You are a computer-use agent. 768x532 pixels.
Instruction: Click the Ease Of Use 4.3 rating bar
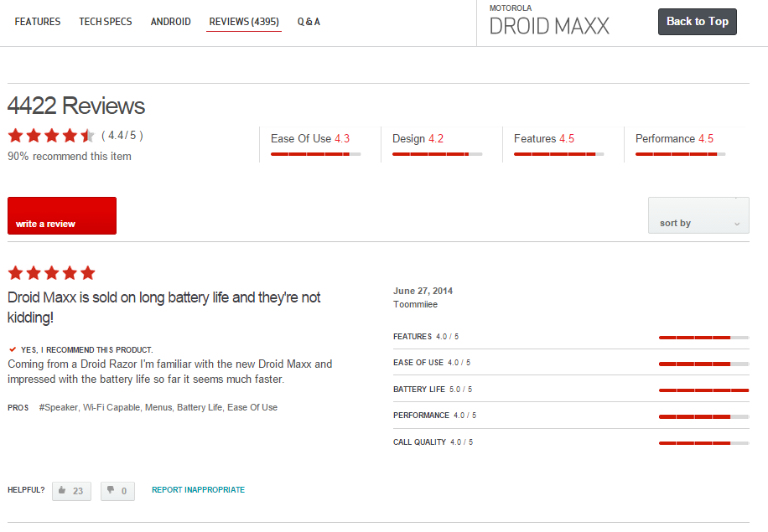coord(316,154)
